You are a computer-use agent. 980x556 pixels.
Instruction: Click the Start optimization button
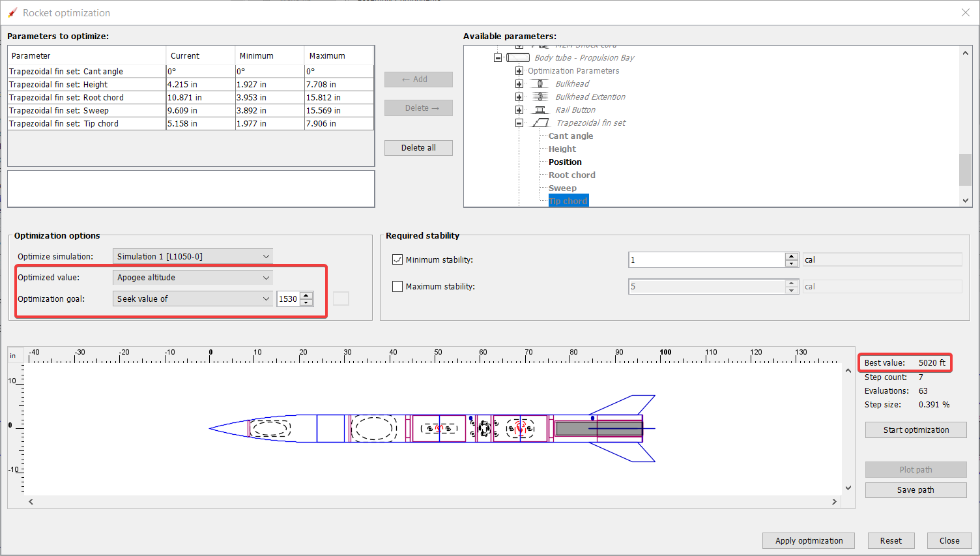click(x=915, y=430)
